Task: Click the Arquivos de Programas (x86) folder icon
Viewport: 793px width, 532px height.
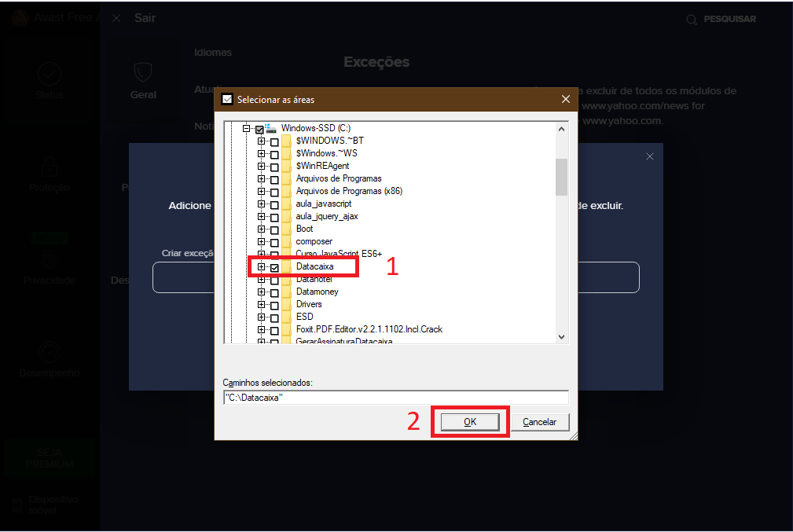Action: point(286,191)
